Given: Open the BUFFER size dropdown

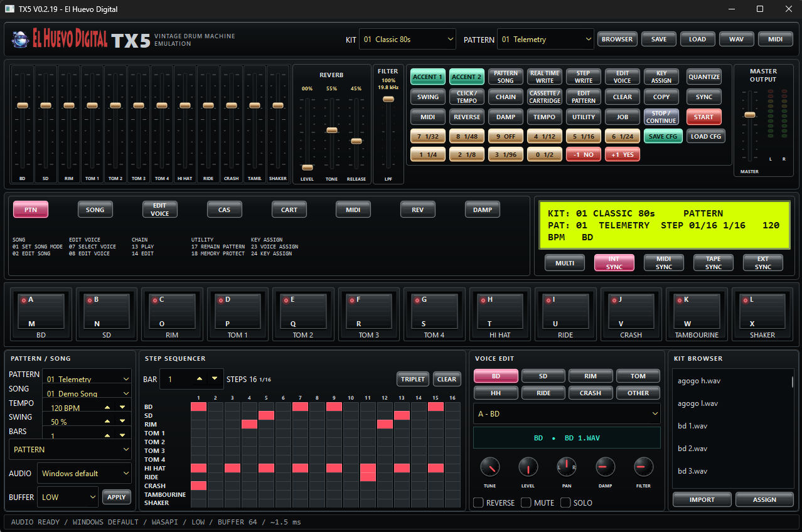Looking at the screenshot, I should coord(68,497).
